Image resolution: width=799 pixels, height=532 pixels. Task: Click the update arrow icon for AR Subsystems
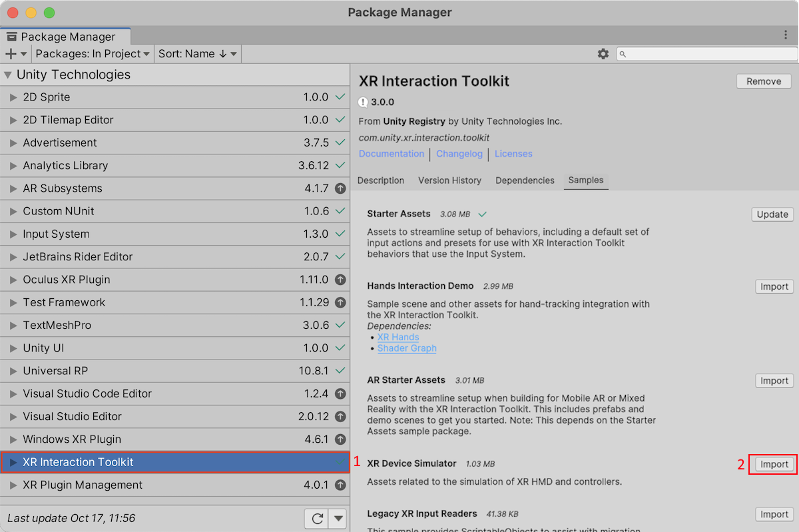coord(340,188)
